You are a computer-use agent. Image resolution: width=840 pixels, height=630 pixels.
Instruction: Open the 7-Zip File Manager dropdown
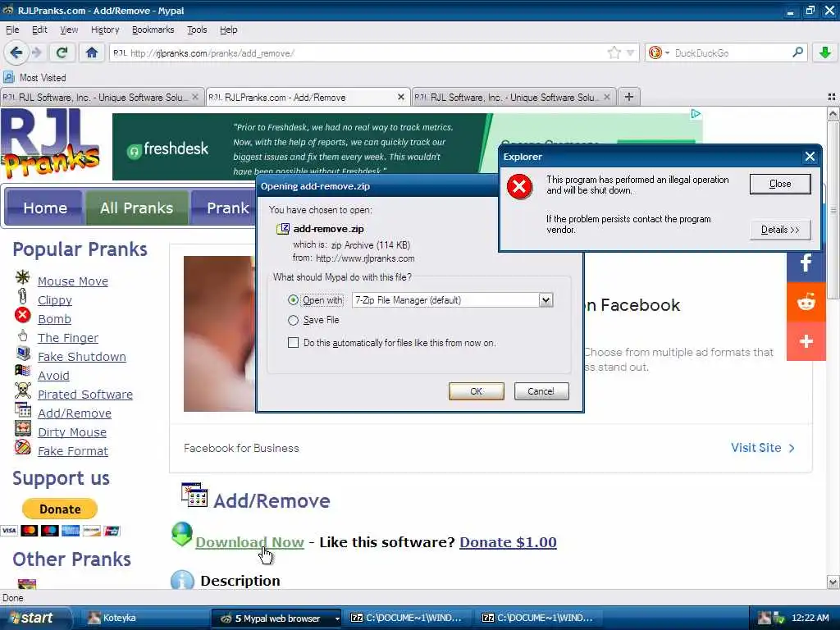click(x=546, y=300)
